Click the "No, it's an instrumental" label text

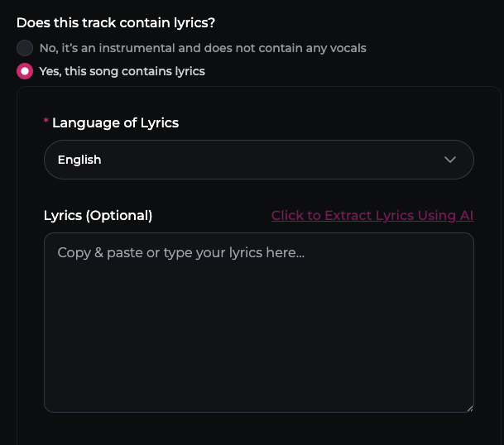[x=202, y=48]
